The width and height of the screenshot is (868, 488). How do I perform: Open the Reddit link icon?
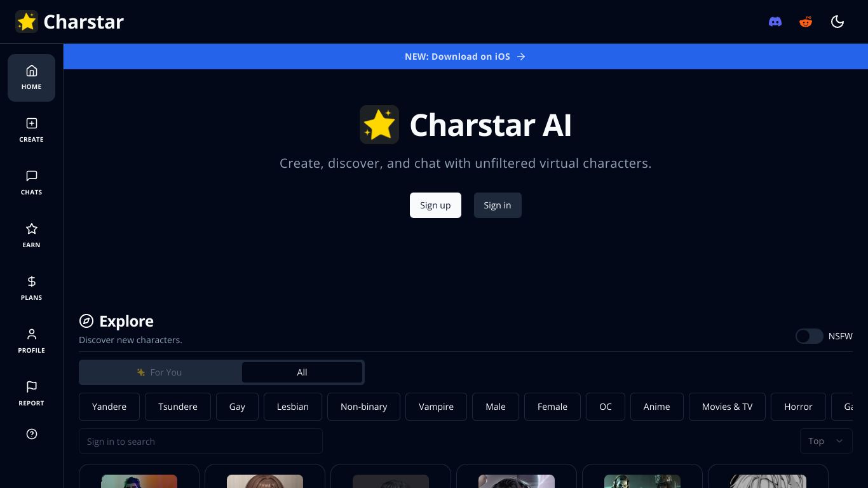[x=806, y=22]
